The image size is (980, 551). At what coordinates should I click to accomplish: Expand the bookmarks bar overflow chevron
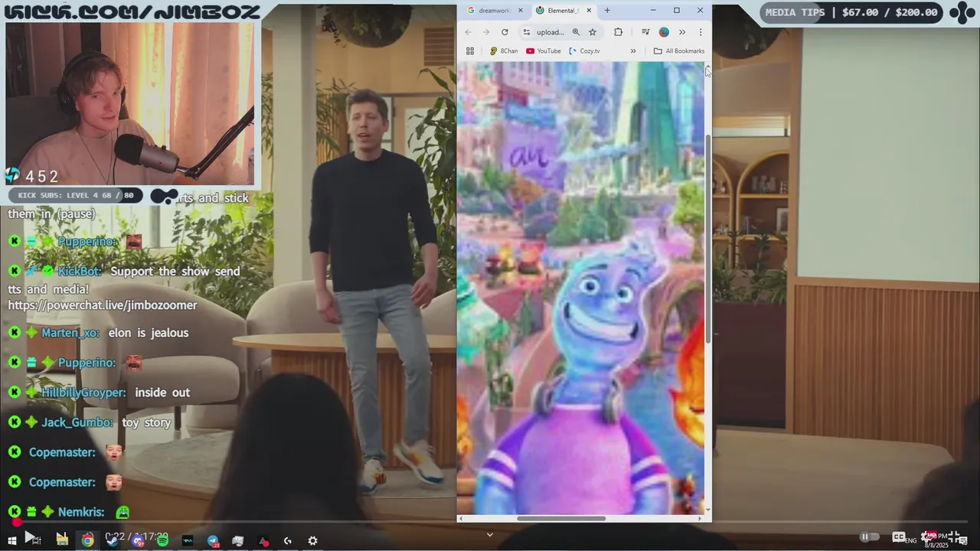[633, 51]
